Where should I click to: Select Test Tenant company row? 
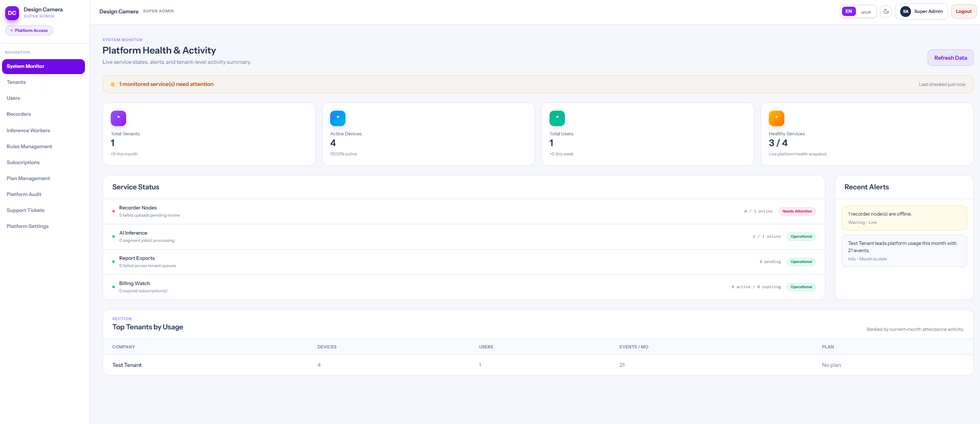pos(538,365)
